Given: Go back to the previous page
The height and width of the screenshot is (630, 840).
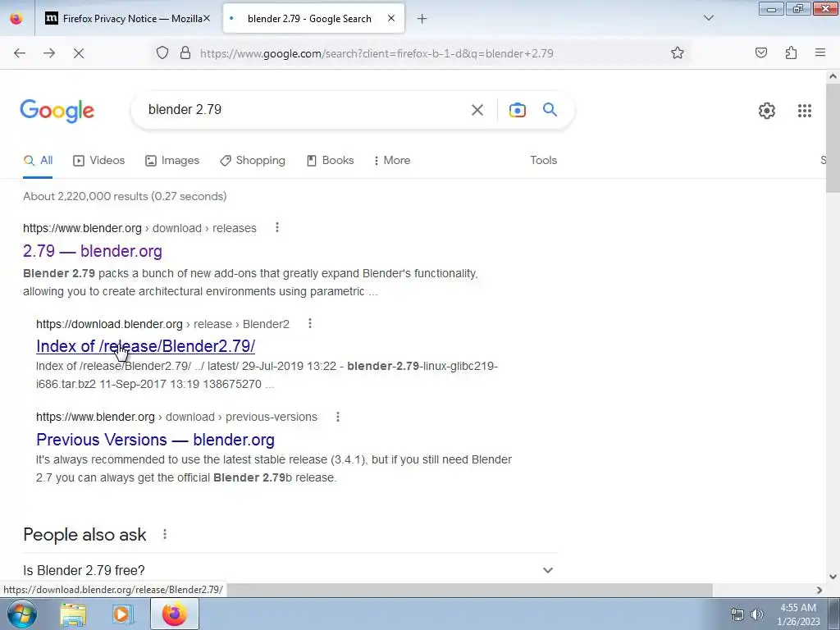Looking at the screenshot, I should [x=20, y=53].
